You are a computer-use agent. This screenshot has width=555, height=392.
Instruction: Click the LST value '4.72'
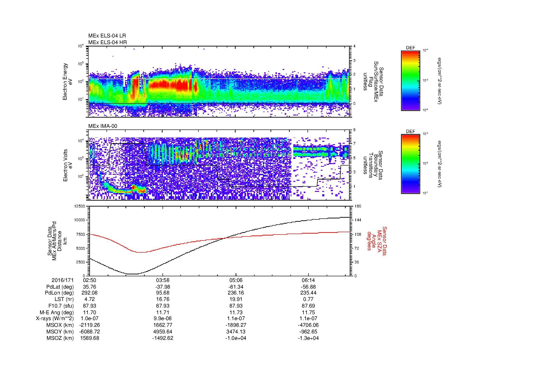90,300
